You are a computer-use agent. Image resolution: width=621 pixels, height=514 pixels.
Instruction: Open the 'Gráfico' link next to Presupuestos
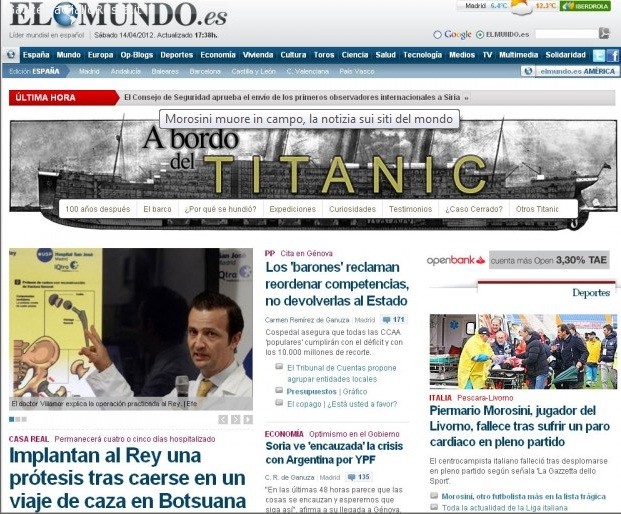click(355, 391)
